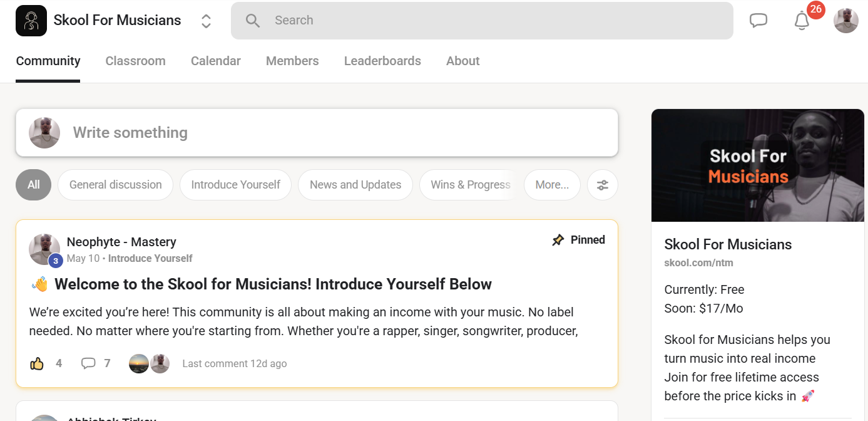Click the sunset commenter avatar
Image resolution: width=868 pixels, height=421 pixels.
click(x=139, y=363)
